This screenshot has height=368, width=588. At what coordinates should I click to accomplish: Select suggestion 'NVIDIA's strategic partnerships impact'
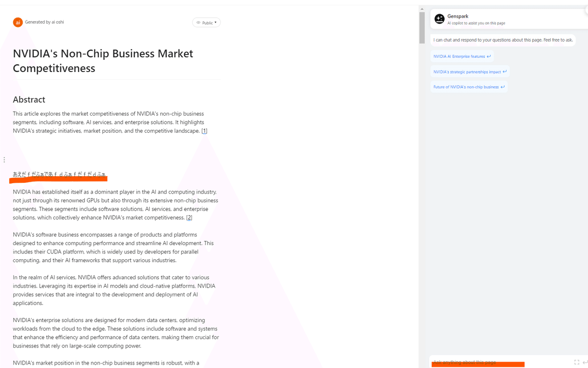coord(469,72)
